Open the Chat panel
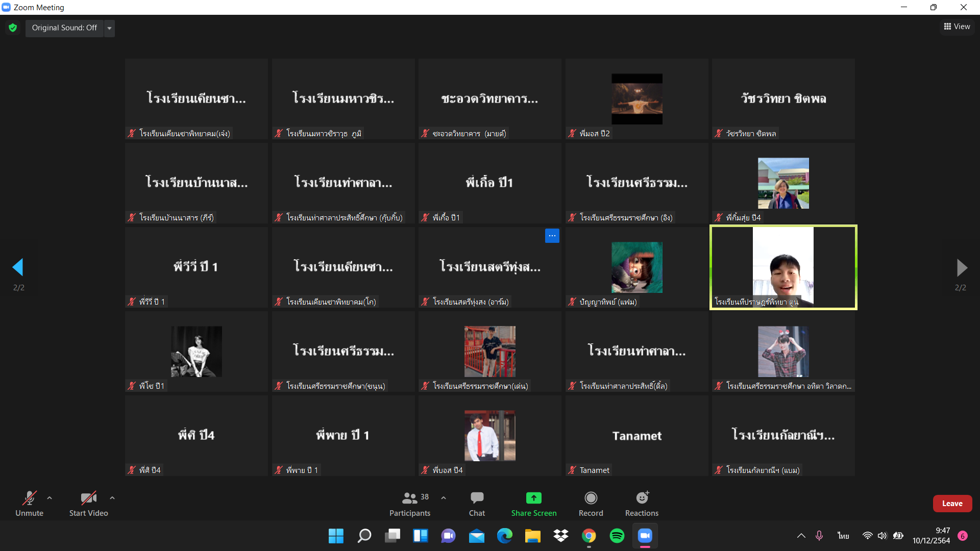The image size is (980, 551). pos(477,504)
